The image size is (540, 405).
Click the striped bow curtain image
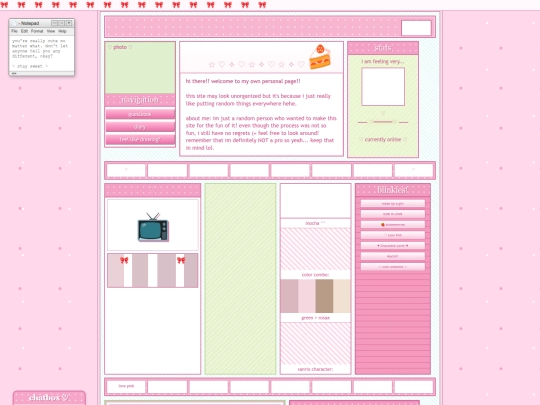coord(153,271)
